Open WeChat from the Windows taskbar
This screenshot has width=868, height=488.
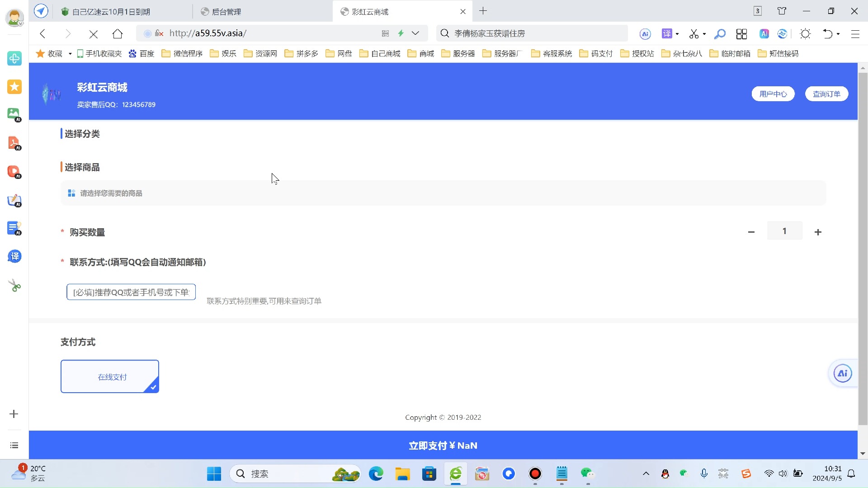pos(587,474)
